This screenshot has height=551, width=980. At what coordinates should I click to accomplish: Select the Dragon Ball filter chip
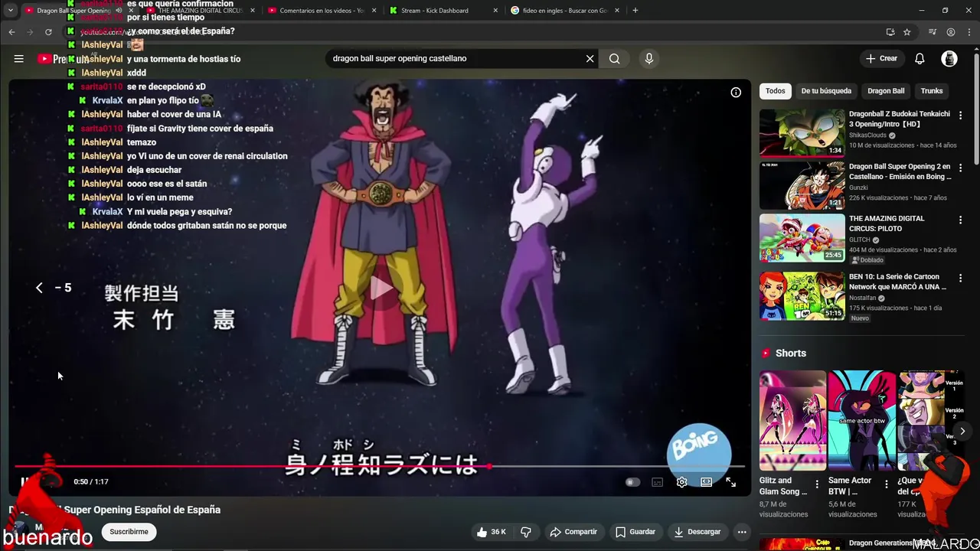click(x=886, y=91)
